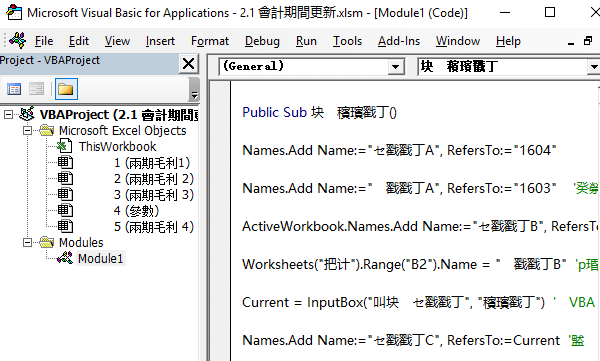Click the VBA application icon in title bar
Image resolution: width=600 pixels, height=361 pixels.
(14, 12)
